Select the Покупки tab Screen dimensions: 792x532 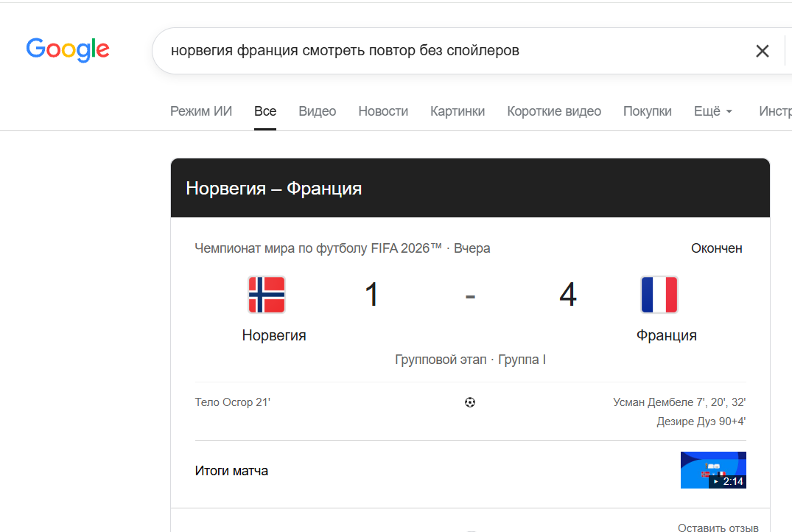click(648, 111)
